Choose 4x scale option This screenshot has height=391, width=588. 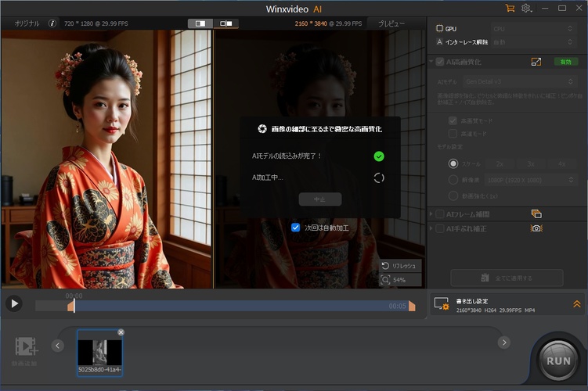tap(561, 163)
